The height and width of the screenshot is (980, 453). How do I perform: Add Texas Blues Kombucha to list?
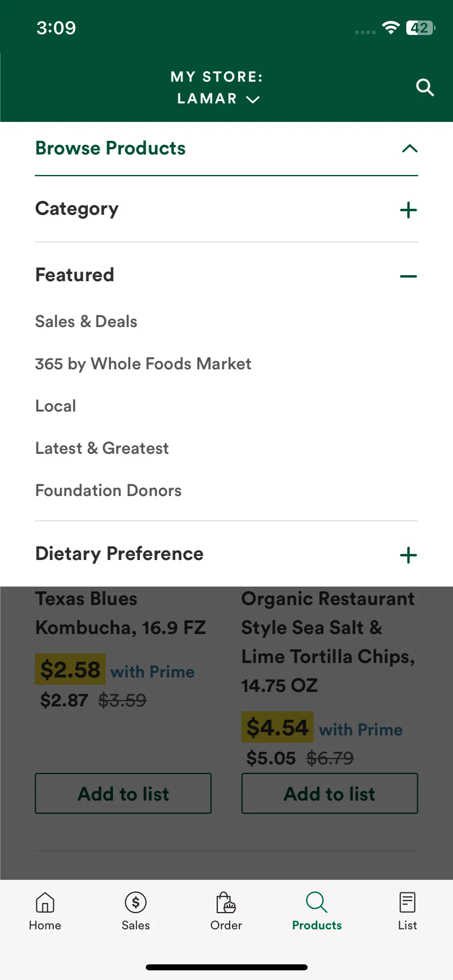pos(123,793)
